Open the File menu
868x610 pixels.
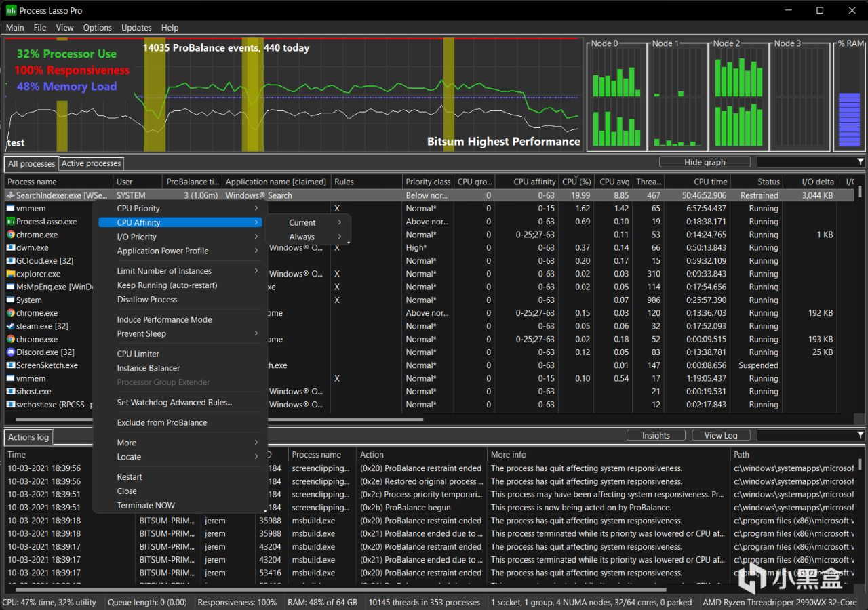(40, 28)
